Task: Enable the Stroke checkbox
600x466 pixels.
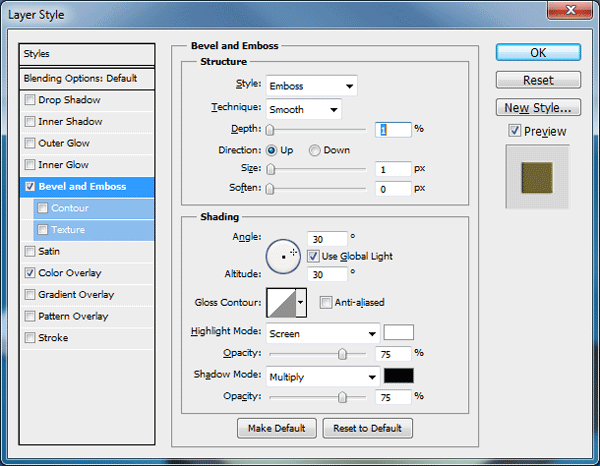Action: (x=29, y=338)
